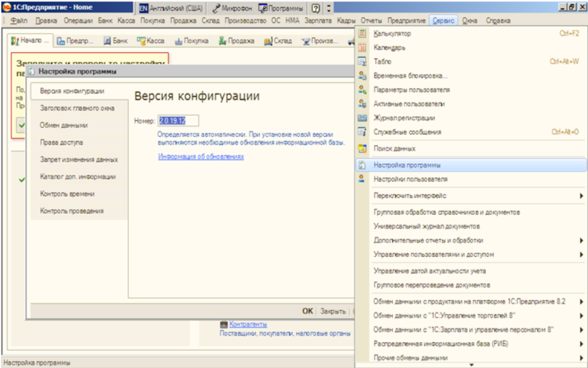This screenshot has width=588, height=368.
Task: Select Версия конфигурации settings section
Action: [79, 91]
